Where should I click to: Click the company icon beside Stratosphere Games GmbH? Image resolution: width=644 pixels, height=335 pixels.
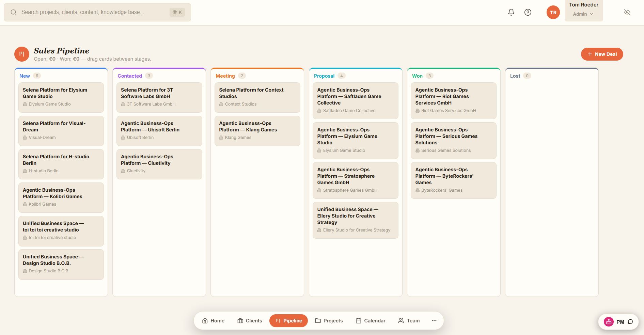point(319,190)
